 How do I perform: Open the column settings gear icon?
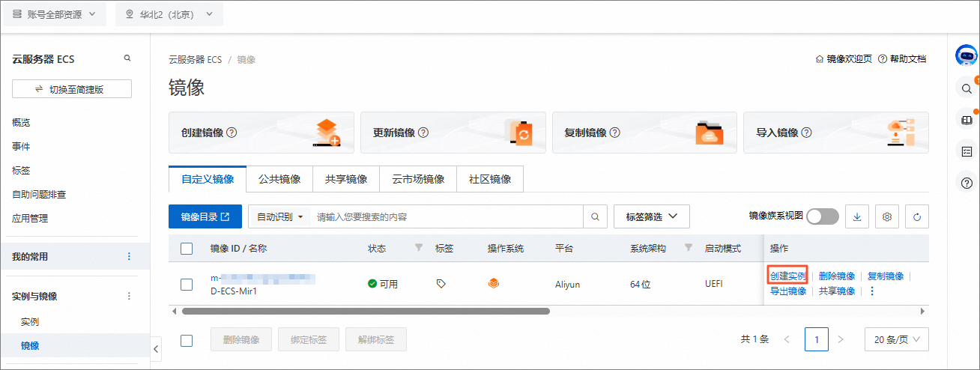tap(887, 216)
